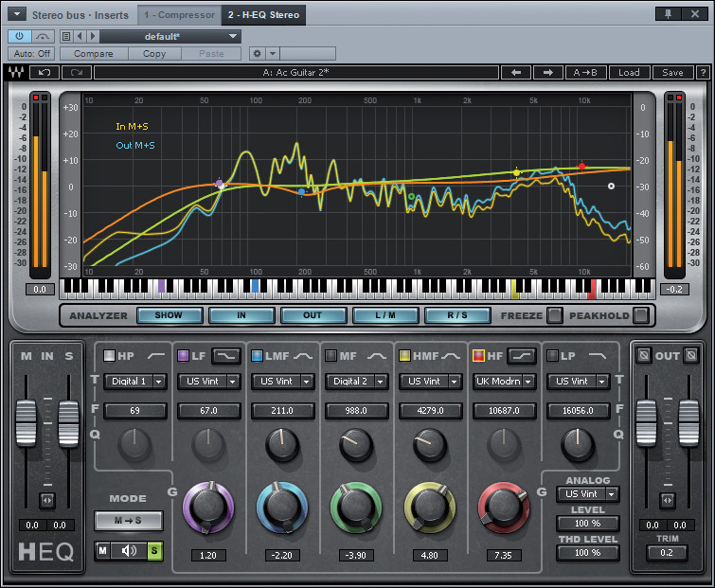715x588 pixels.
Task: Open the ANALOG type dropdown US Vint
Action: tap(587, 493)
